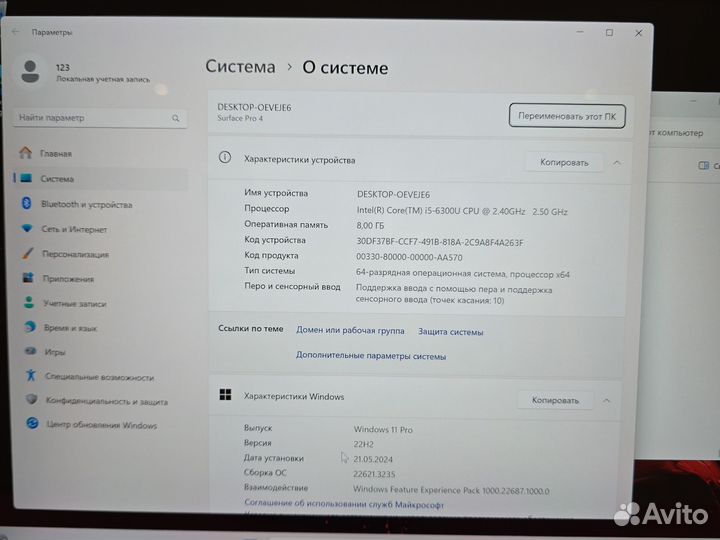Click the 64-разрядная операционная система value

462,274
